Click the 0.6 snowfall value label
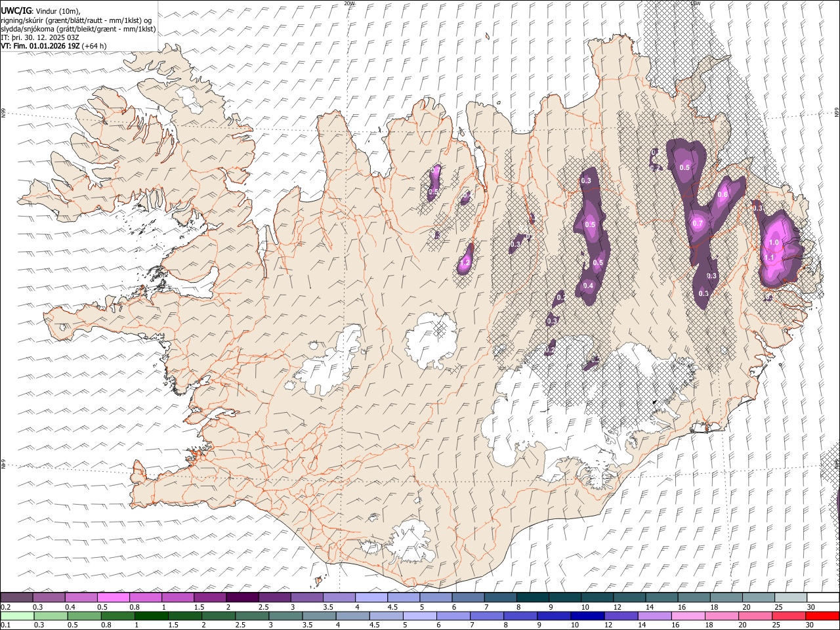This screenshot has width=840, height=630. tap(723, 195)
